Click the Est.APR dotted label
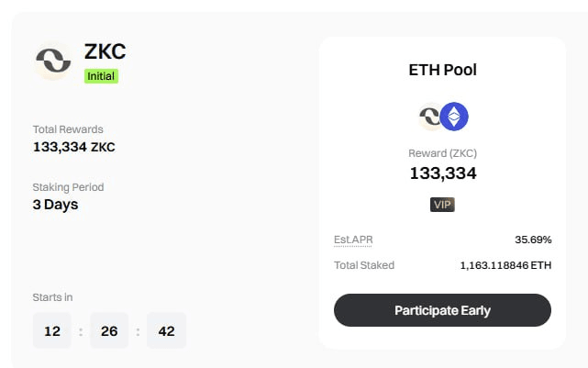This screenshot has height=368, width=588. (353, 240)
